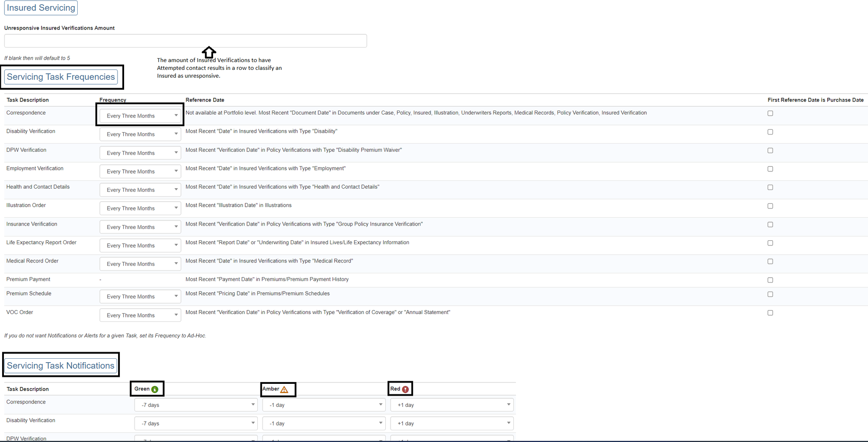
Task: Tick the Correspondence purchase date checkbox
Action: [x=770, y=113]
